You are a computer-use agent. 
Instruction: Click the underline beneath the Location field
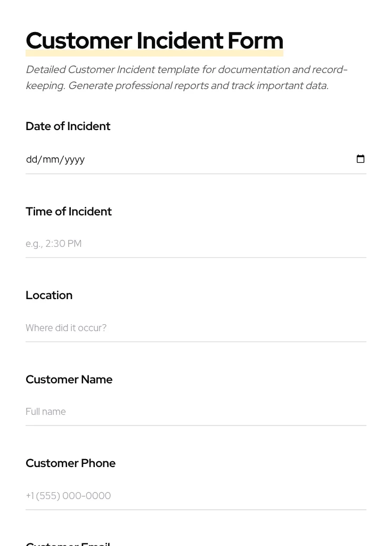[x=196, y=342]
